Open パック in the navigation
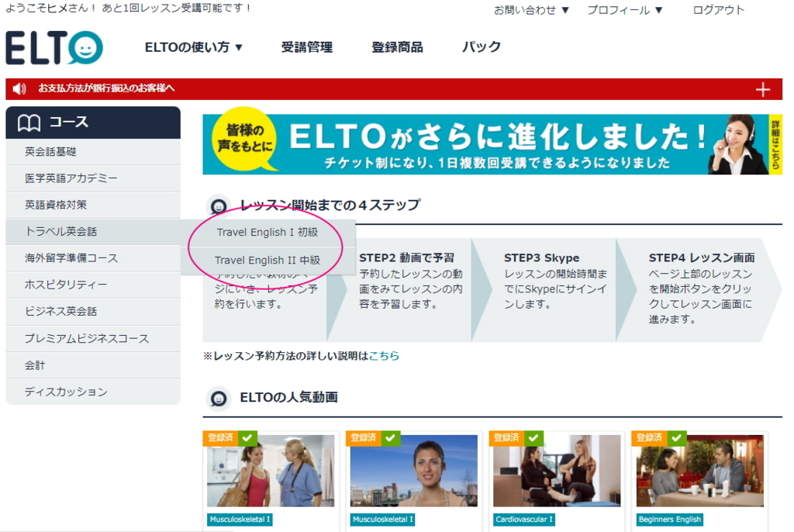The width and height of the screenshot is (794, 532). (481, 47)
